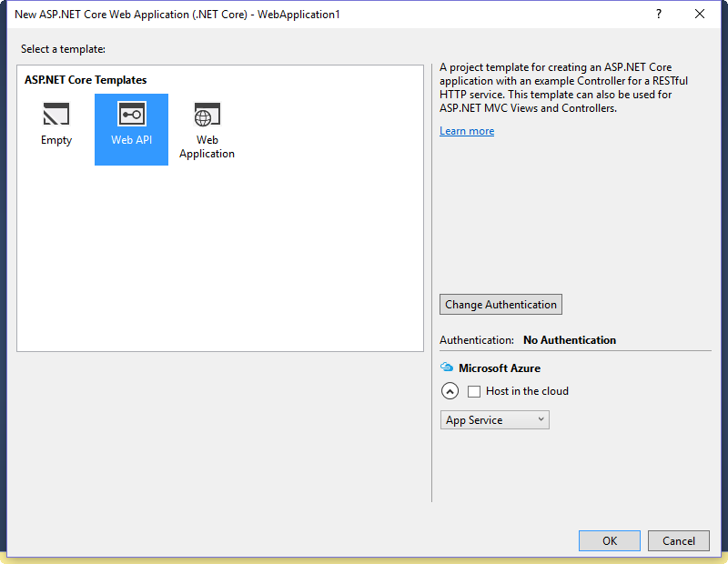Click the Select a template label

[63, 49]
